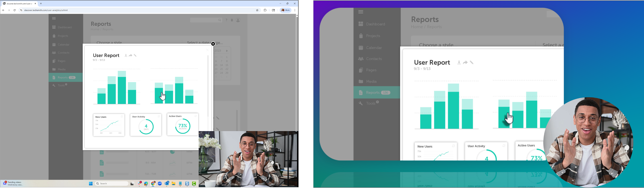Screen dimensions: 644x192
Task: Select Reports in the browser page sidebar
Action: 65,77
